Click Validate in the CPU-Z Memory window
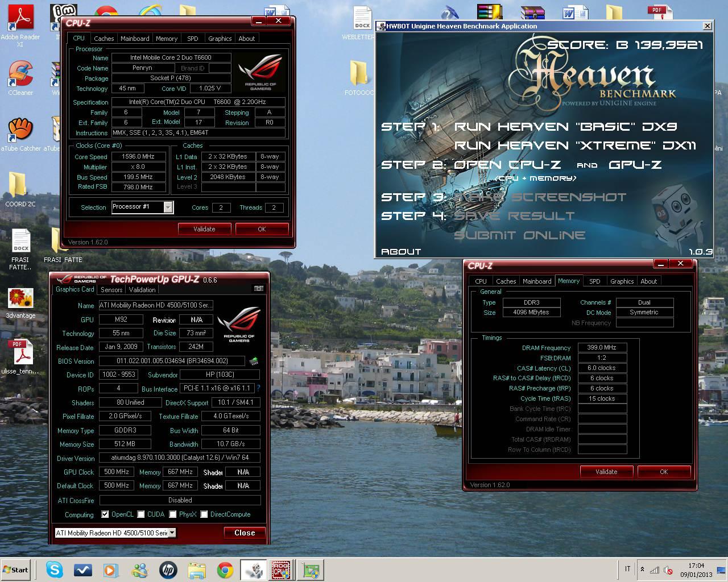Image resolution: width=728 pixels, height=582 pixels. tap(606, 472)
